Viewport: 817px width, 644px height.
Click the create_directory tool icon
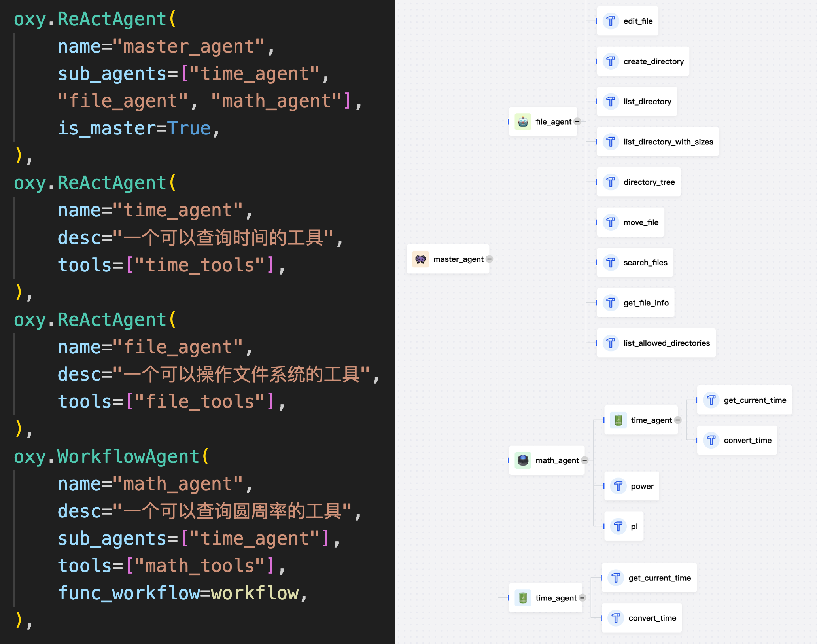point(611,61)
